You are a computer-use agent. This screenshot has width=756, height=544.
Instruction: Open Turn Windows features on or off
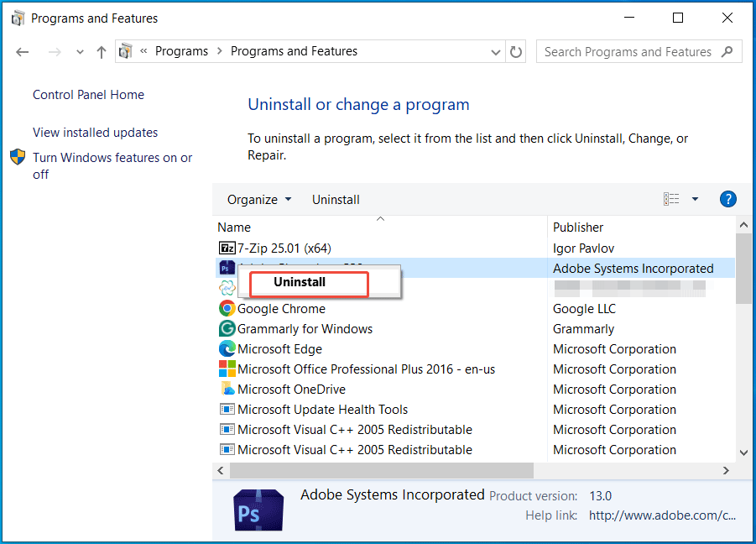[x=112, y=158]
